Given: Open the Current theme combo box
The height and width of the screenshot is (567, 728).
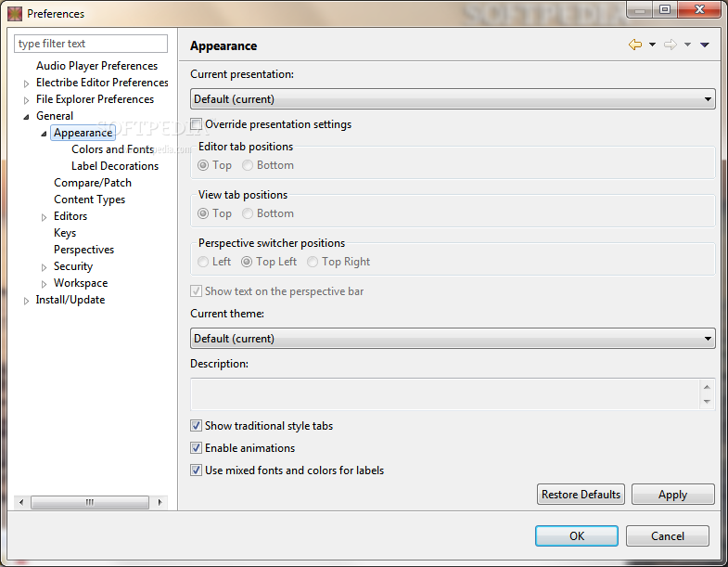Looking at the screenshot, I should (453, 339).
